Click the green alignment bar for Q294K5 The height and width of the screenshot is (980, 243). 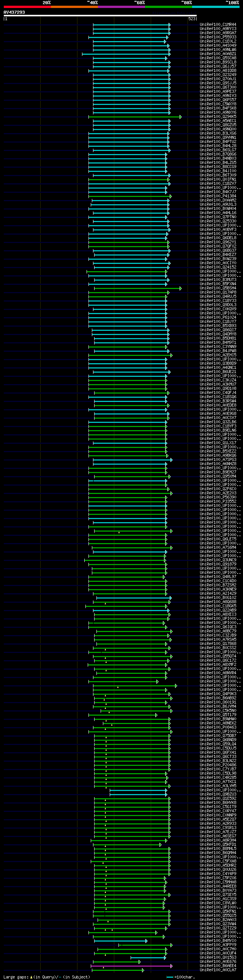tap(135, 117)
